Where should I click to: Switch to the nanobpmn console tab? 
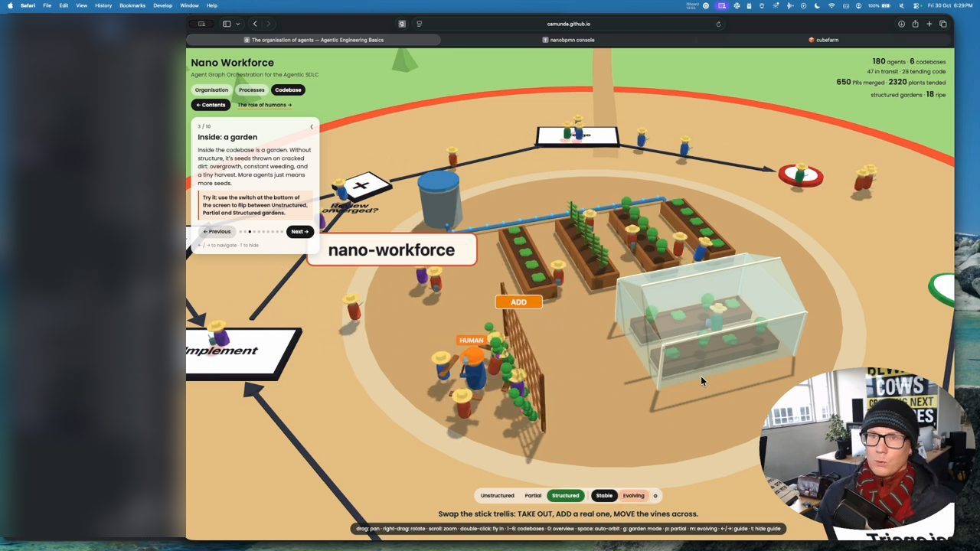568,40
